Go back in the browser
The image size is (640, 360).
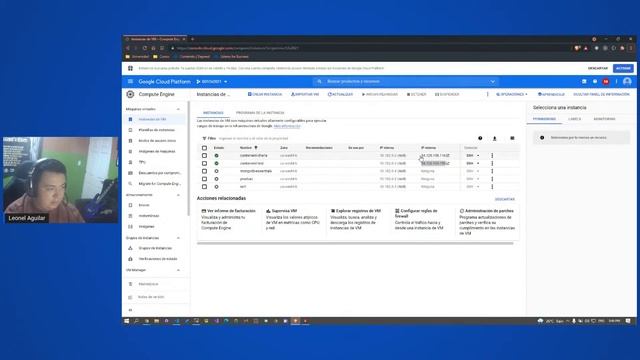pyautogui.click(x=128, y=48)
